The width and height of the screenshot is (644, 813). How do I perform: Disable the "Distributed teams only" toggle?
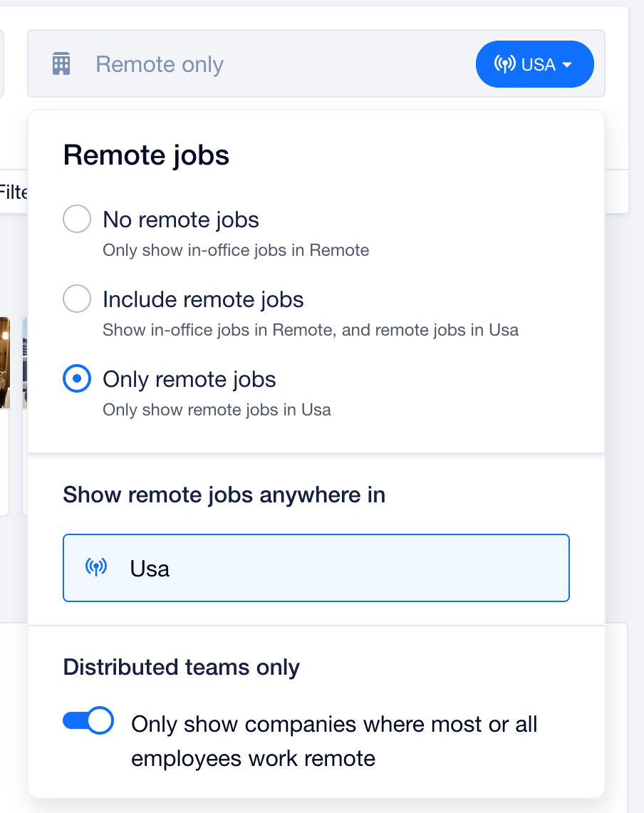88,720
